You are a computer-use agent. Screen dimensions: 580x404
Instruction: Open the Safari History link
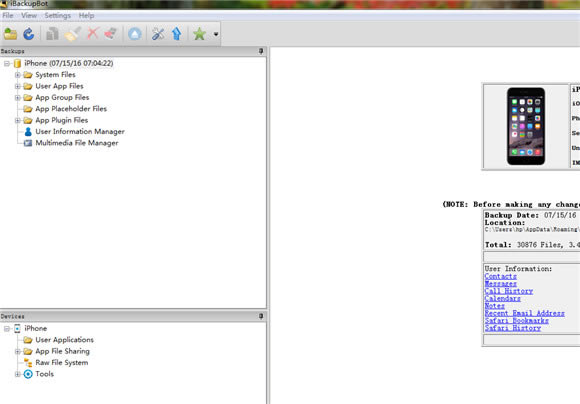pyautogui.click(x=513, y=328)
